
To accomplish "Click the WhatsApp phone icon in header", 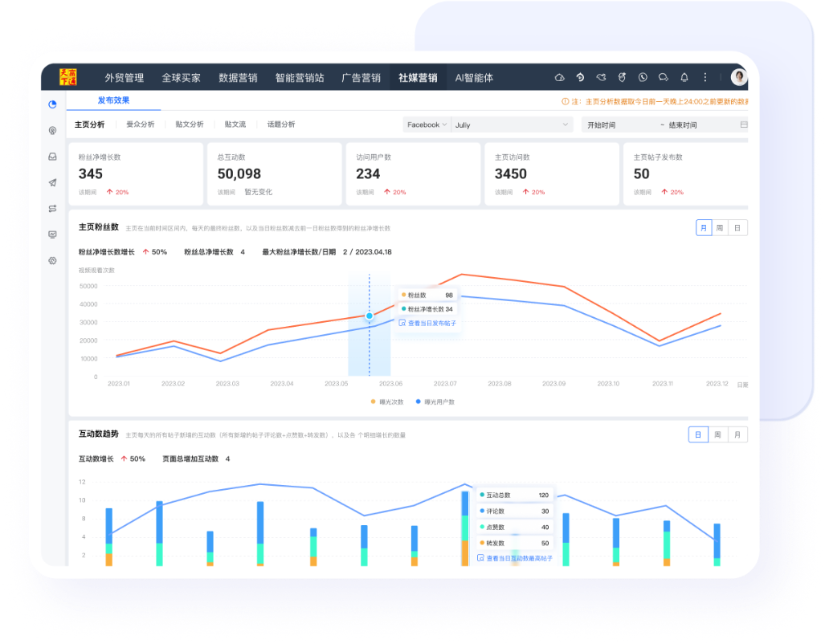I will 643,78.
